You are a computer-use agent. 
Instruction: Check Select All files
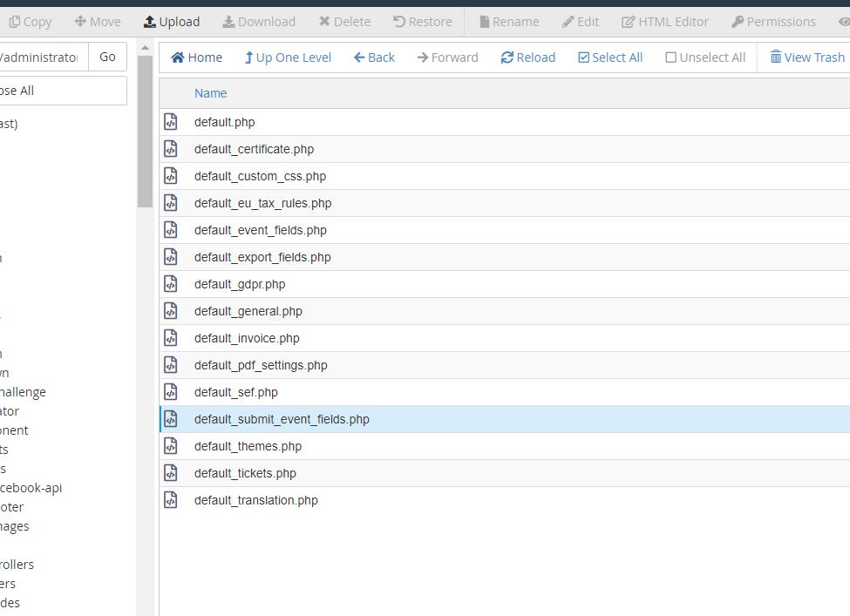[583, 58]
